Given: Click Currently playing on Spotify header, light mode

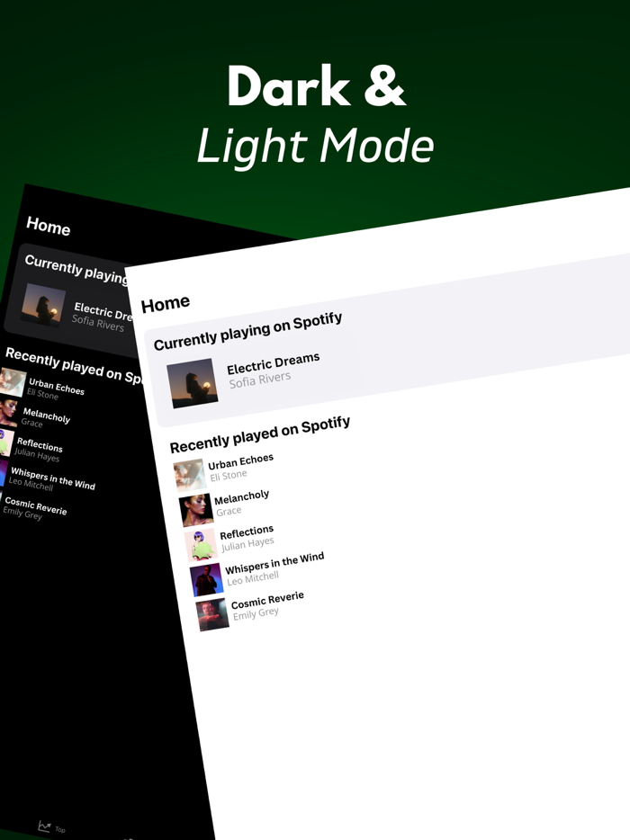Looking at the screenshot, I should tap(247, 331).
